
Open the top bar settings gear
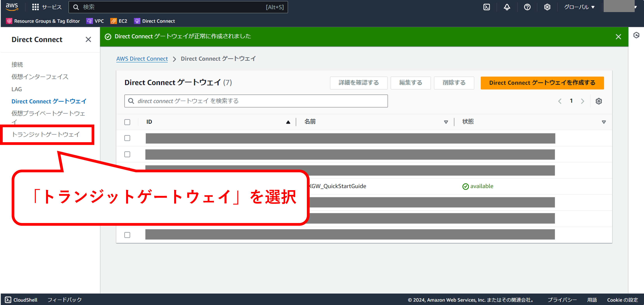pyautogui.click(x=547, y=7)
